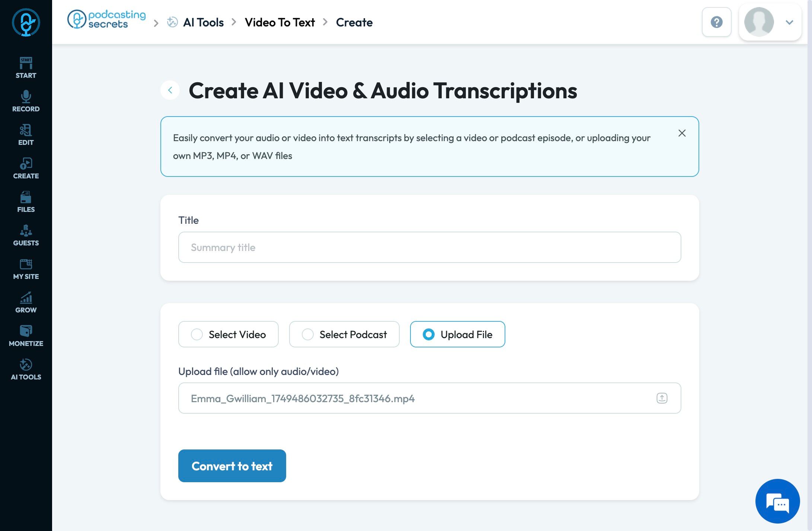Click the user avatar menu
Viewport: 812px width, 531px height.
coord(759,22)
